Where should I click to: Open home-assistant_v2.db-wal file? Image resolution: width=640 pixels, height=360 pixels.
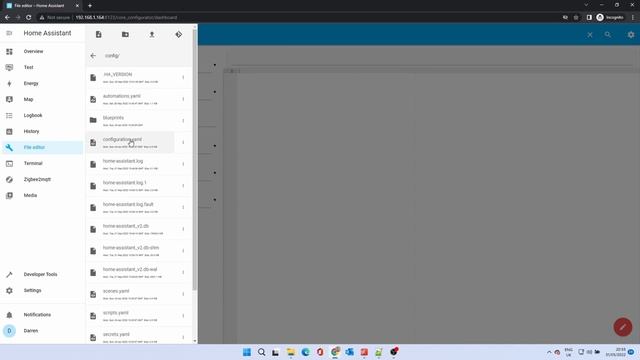click(131, 272)
